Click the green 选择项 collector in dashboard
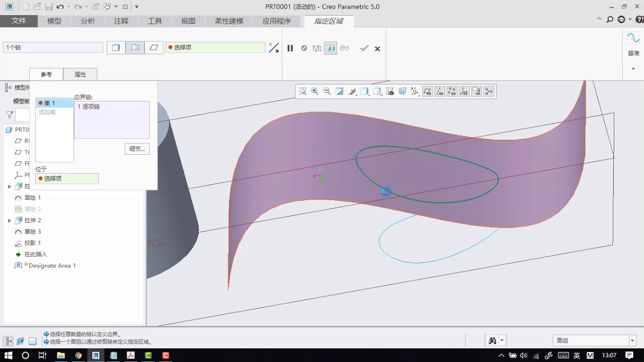The image size is (644, 362). click(x=215, y=47)
